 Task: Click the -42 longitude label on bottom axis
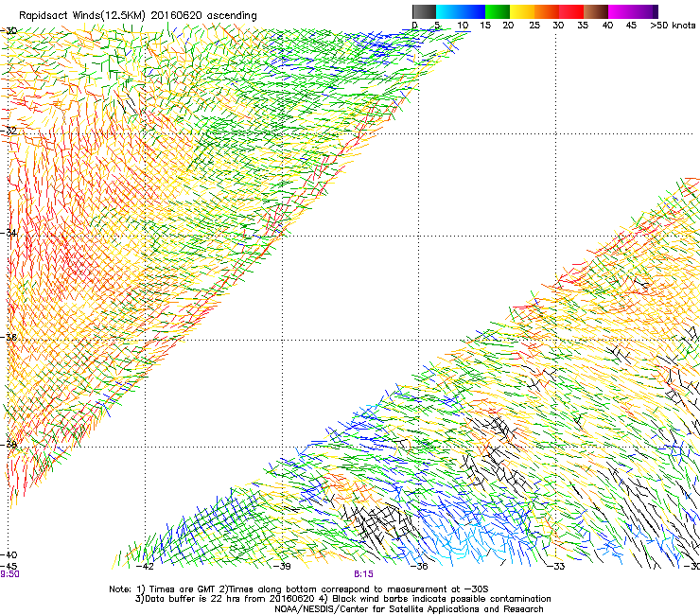pos(145,567)
